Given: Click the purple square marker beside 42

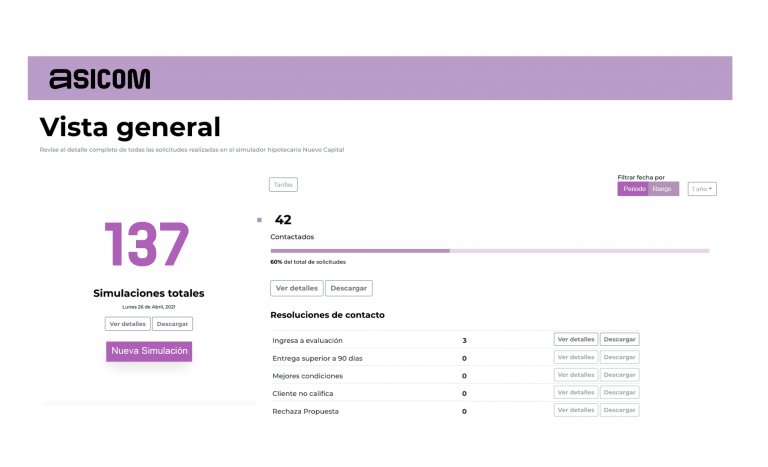Looking at the screenshot, I should tap(259, 220).
